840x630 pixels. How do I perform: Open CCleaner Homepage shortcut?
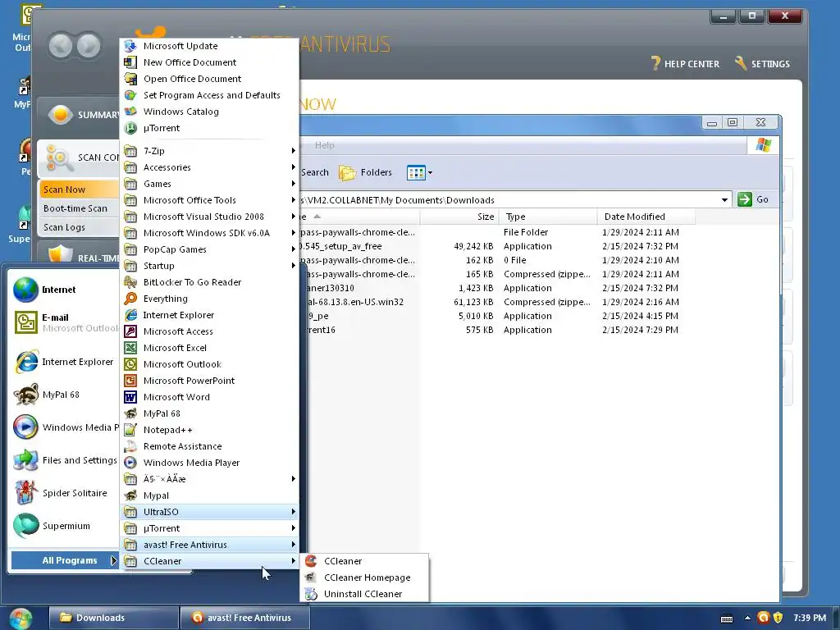(364, 577)
